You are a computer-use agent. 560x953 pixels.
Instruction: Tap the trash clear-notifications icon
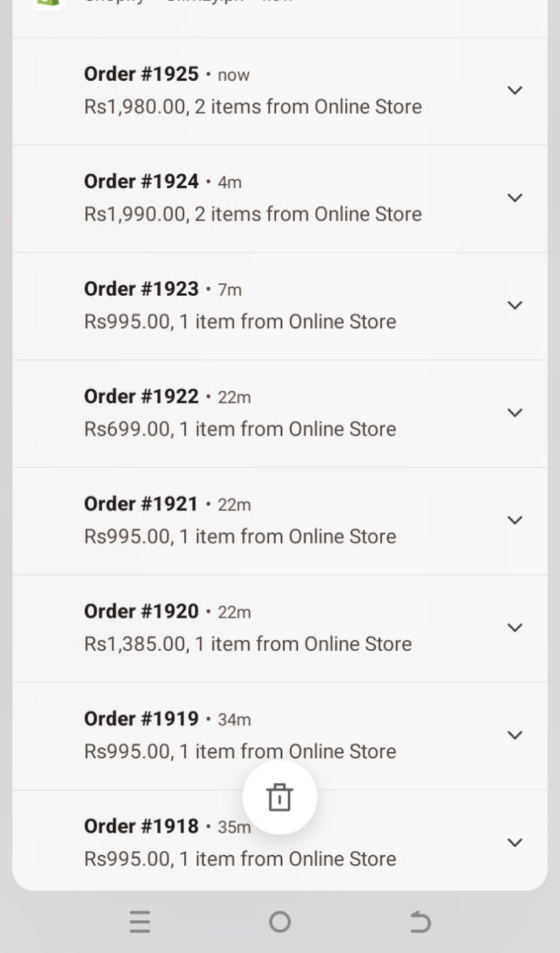(279, 797)
